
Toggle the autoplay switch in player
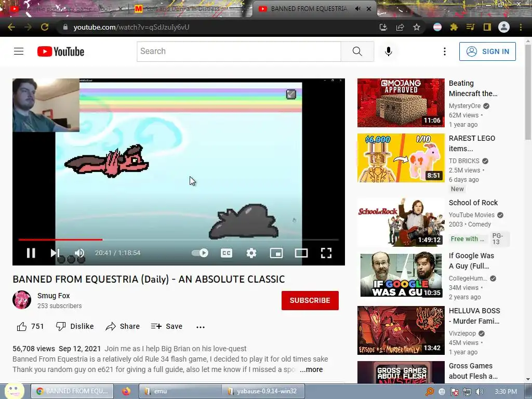point(200,253)
